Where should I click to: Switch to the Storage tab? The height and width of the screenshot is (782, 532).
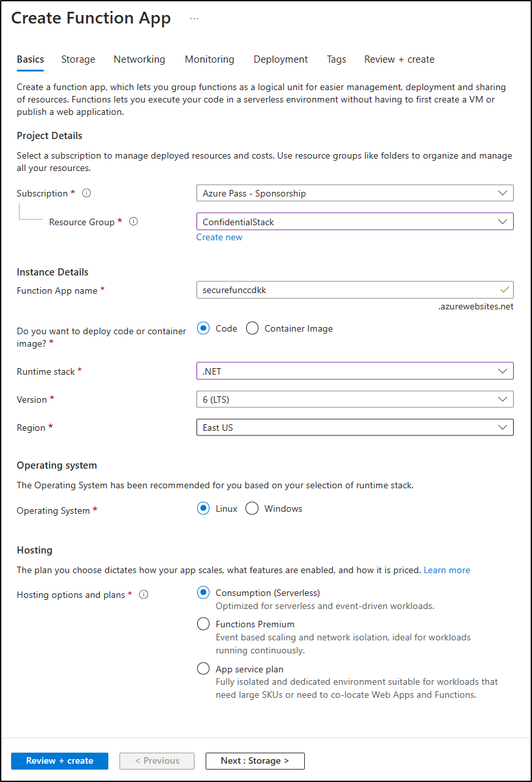[78, 59]
